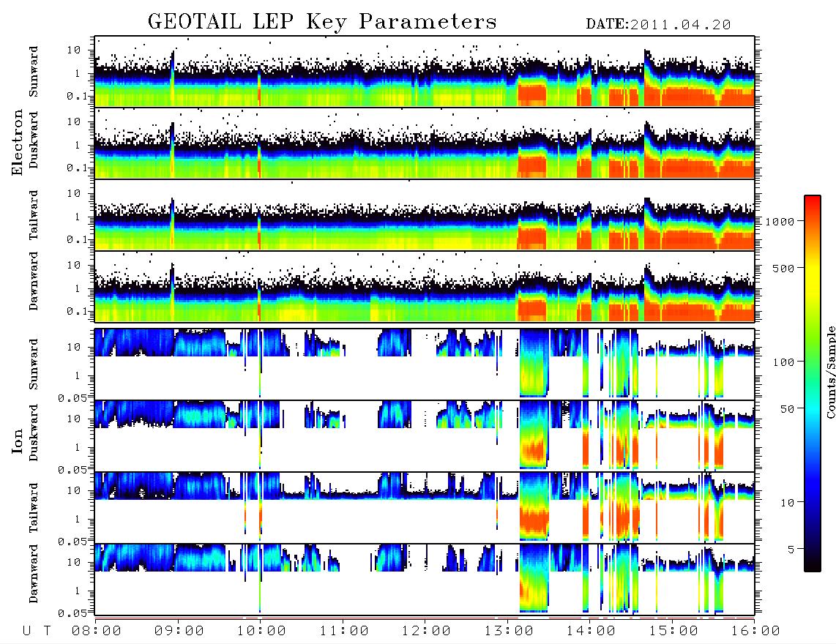Click the Electron Duskward spectrogram panel

(x=425, y=143)
